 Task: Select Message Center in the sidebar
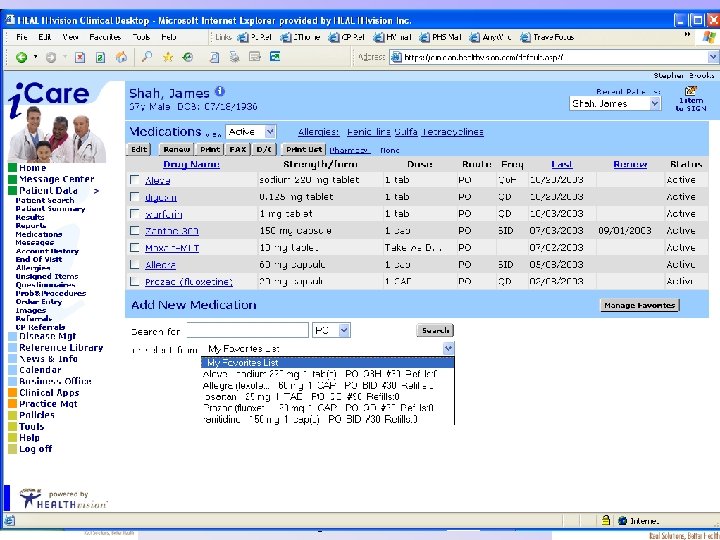point(56,179)
